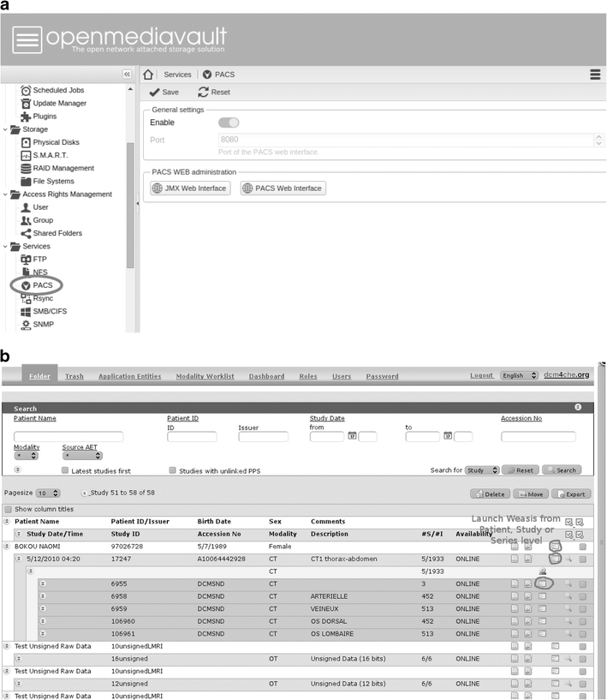Screen dimensions: 607x700
Task: Reset the PACS settings form
Action: pos(214,92)
